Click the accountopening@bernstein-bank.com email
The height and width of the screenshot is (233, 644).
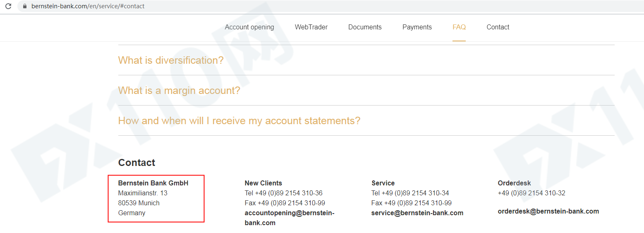(x=290, y=218)
